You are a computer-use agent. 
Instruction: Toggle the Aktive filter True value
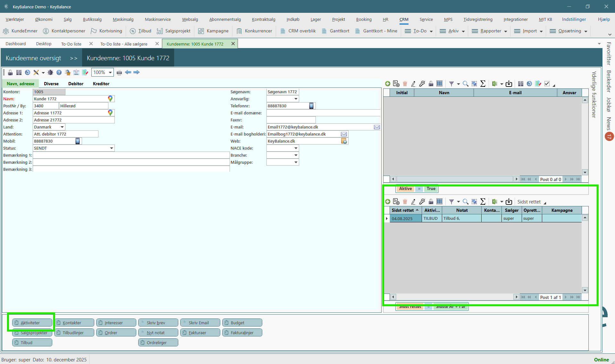pyautogui.click(x=431, y=189)
